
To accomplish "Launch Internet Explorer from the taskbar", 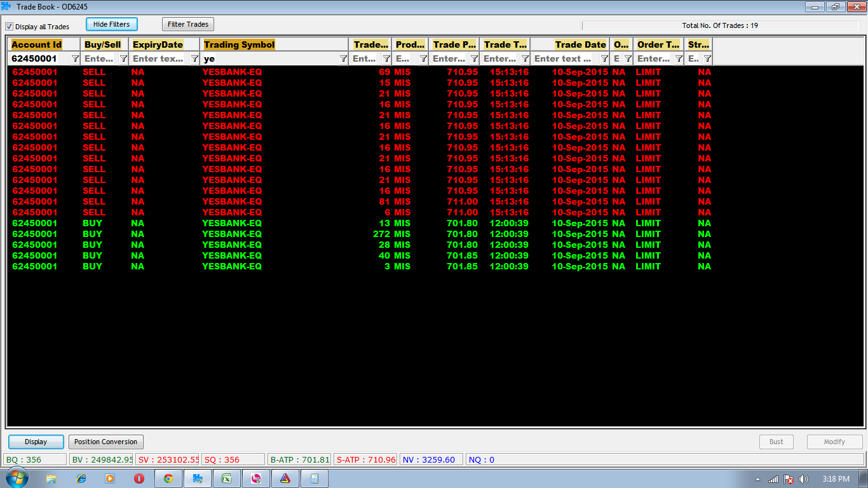I will point(81,478).
